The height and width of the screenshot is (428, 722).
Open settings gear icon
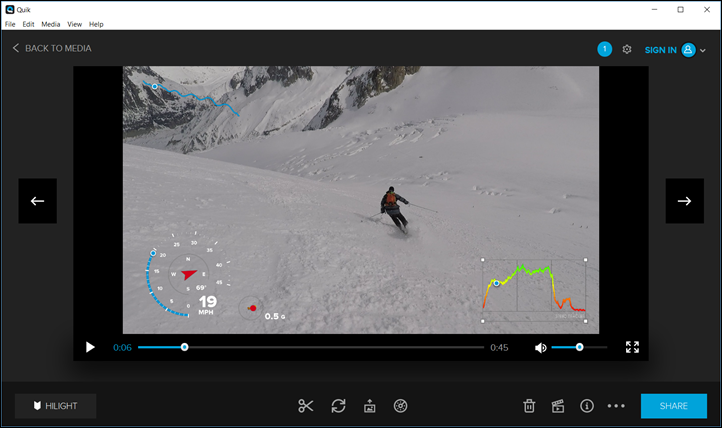click(x=627, y=49)
